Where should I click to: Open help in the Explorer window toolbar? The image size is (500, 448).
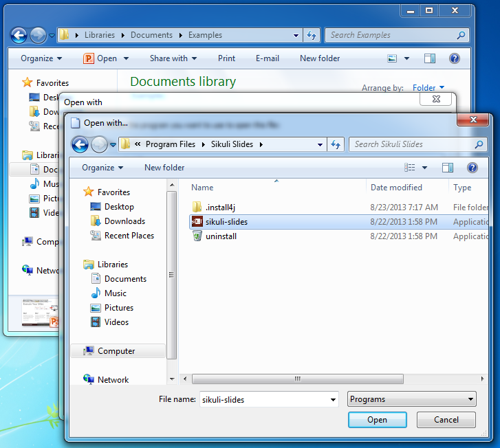coord(455,58)
